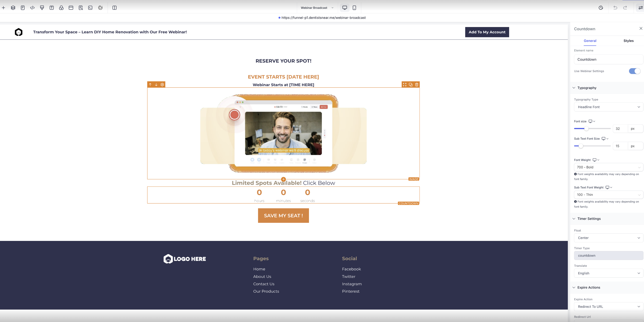Image resolution: width=644 pixels, height=322 pixels.
Task: Click the SEO document search icon
Action: tap(80, 8)
